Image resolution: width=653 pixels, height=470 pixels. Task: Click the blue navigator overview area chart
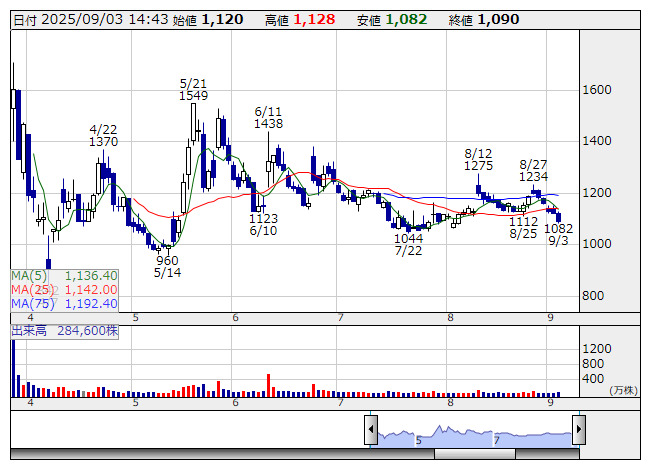(475, 437)
